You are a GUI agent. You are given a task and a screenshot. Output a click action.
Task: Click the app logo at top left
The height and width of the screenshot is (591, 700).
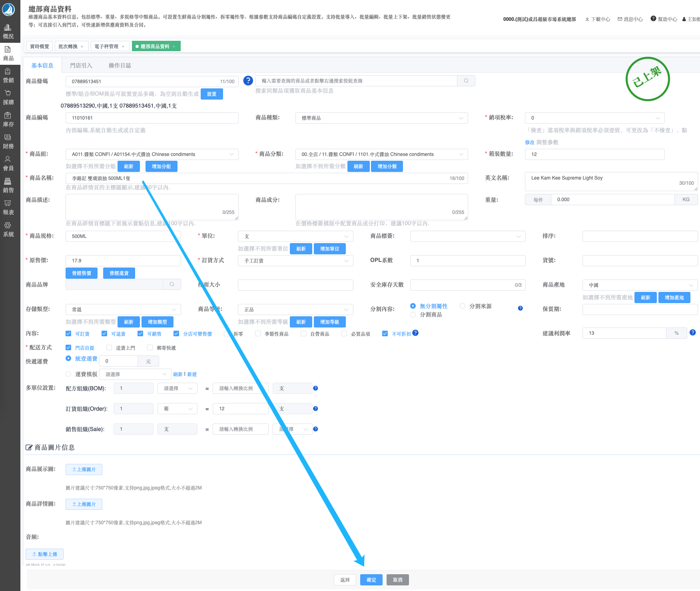pyautogui.click(x=8, y=9)
